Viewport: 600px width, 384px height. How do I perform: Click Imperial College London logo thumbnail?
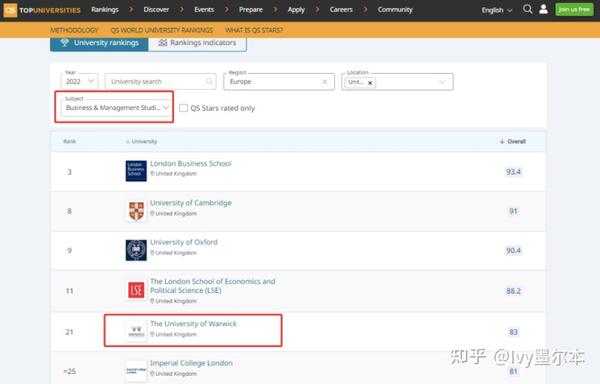pos(136,371)
